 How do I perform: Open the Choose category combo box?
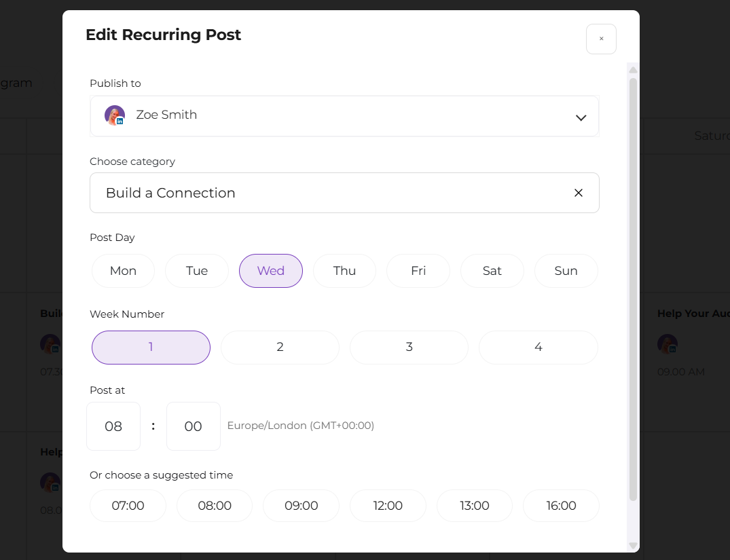[x=344, y=193]
